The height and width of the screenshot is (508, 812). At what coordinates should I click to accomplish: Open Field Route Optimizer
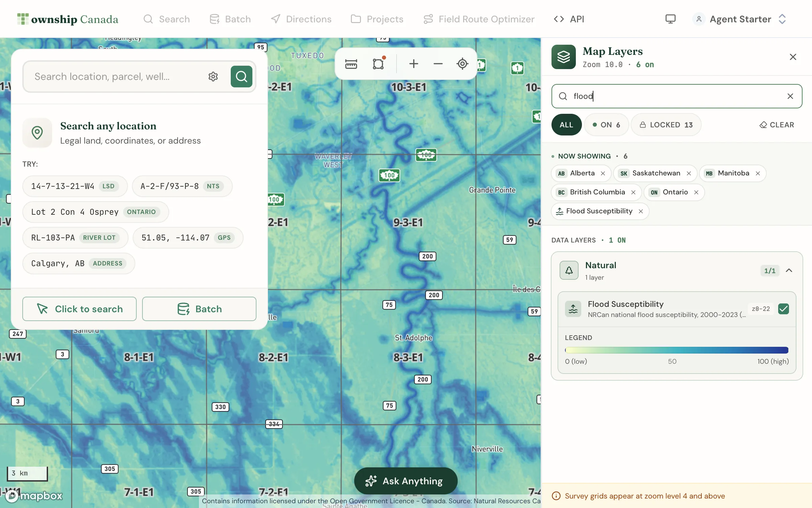click(x=479, y=19)
